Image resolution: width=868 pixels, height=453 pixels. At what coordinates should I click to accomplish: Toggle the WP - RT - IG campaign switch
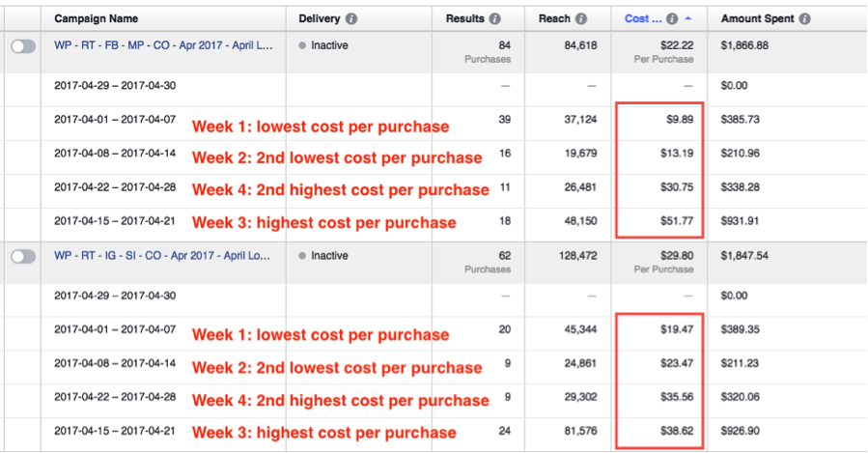tap(23, 256)
